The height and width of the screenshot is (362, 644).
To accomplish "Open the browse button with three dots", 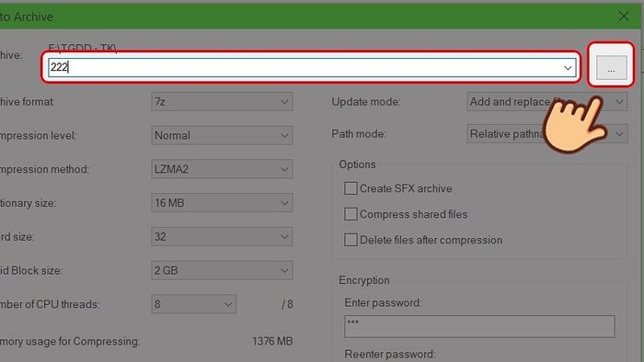I will tap(611, 68).
